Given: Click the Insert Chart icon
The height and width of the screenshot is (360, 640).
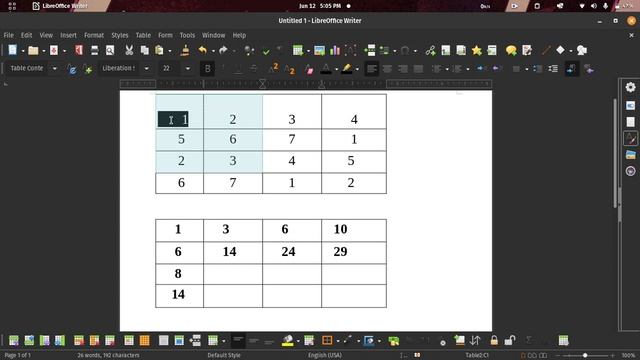Looking at the screenshot, I should click(335, 50).
